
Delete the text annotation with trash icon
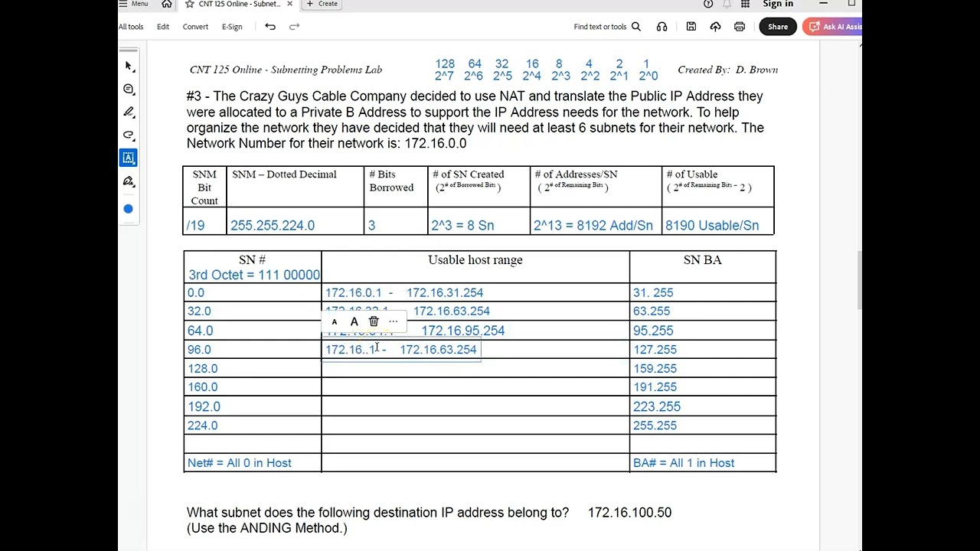click(x=374, y=322)
